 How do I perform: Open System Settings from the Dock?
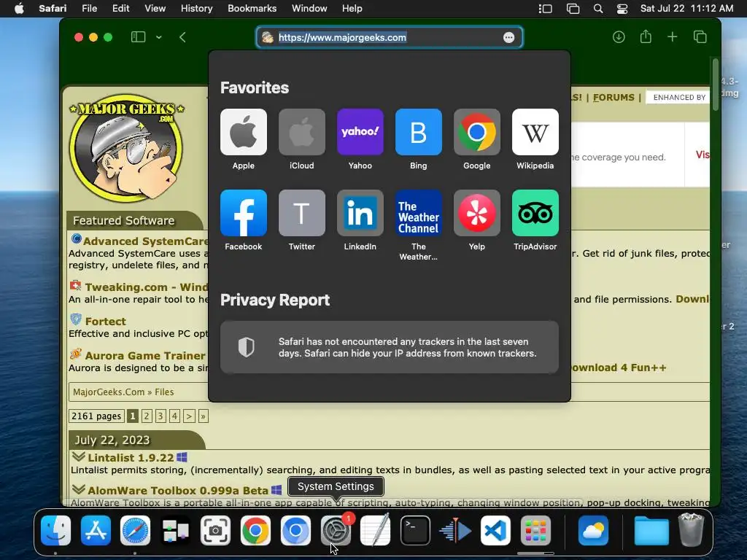tap(336, 530)
